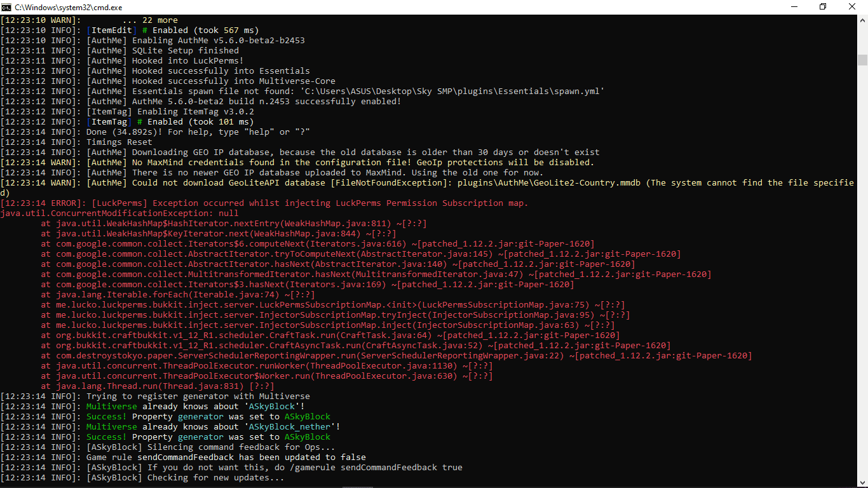Click the 'AbstractIterator.hasNext' stack line
Viewport: 868px width, 488px height.
click(338, 264)
